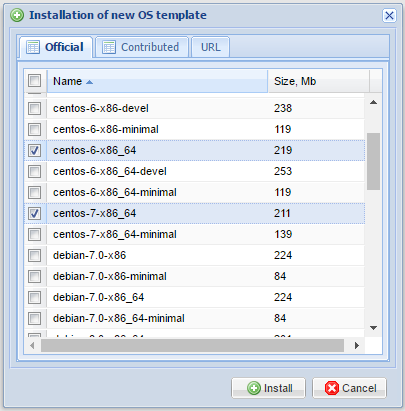
Task: Select the centos-7-x86_64-minimal row name
Action: [115, 234]
